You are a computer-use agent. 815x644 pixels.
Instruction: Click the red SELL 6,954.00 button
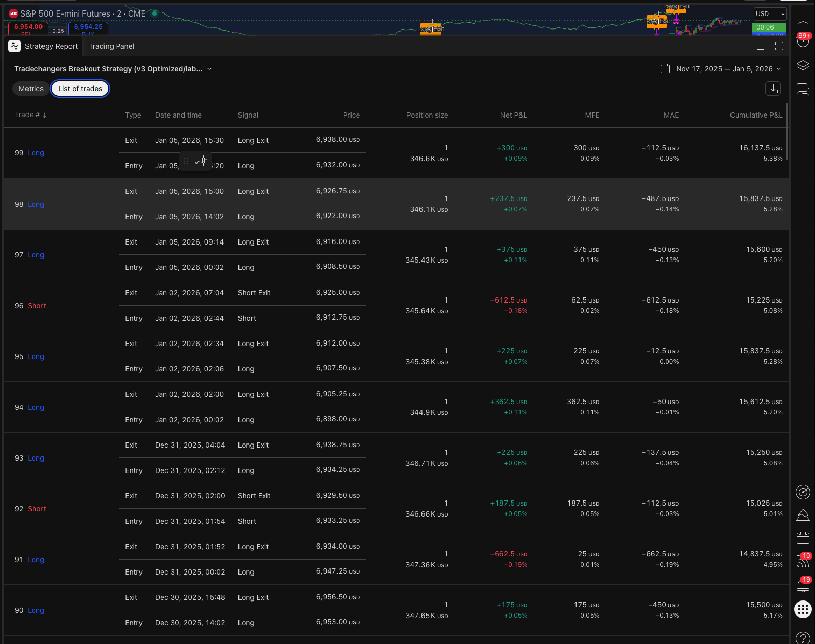point(28,29)
